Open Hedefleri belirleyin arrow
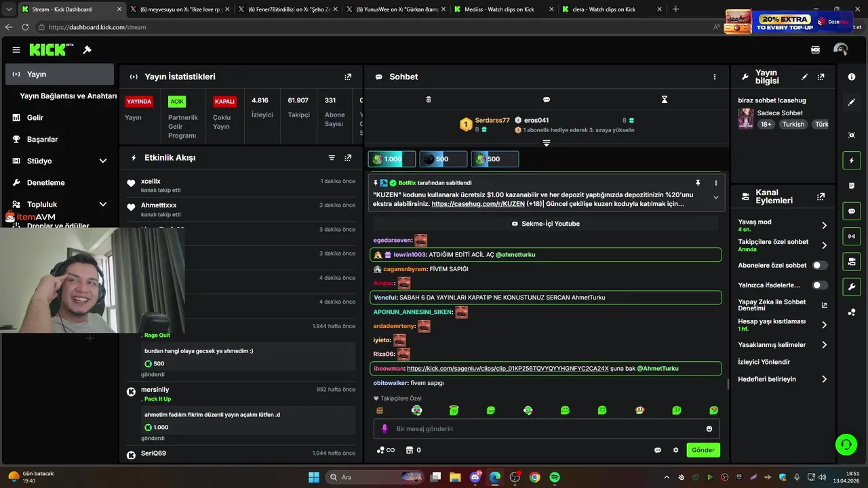 click(x=825, y=380)
